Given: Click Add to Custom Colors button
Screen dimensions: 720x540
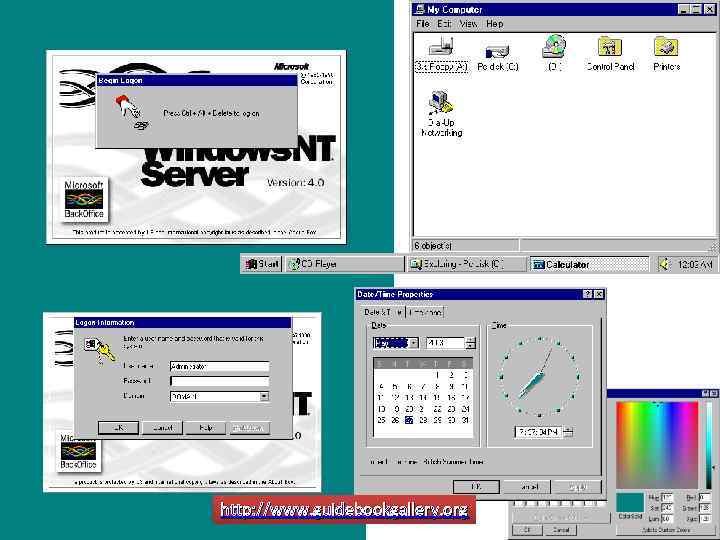Looking at the screenshot, I should [666, 530].
